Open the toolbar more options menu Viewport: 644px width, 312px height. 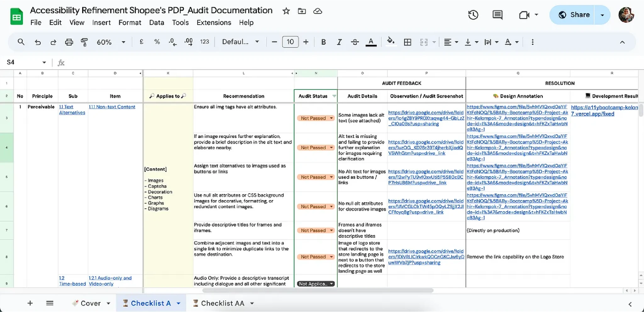[x=532, y=42]
